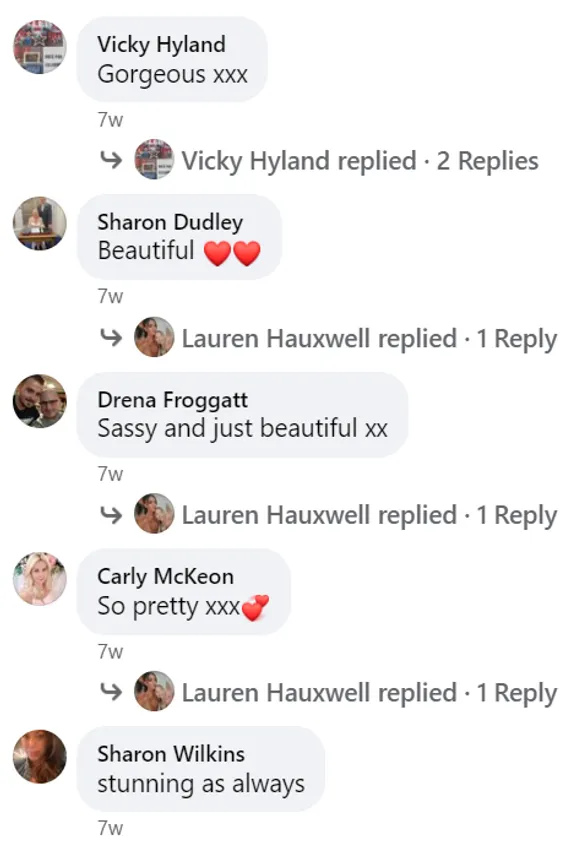Viewport: 576px width, 842px height.
Task: Open Vicky Hyland's name link
Action: point(161,44)
